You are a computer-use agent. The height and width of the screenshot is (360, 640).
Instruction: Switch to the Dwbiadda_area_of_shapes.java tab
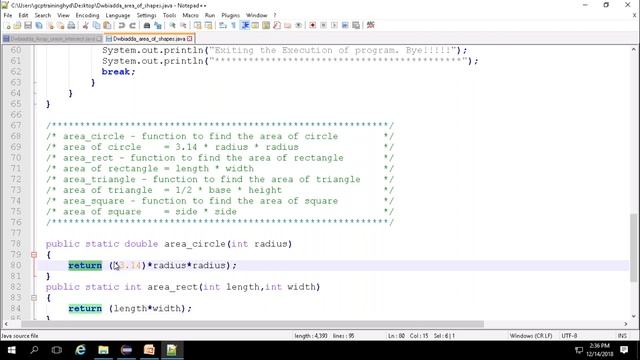pyautogui.click(x=149, y=39)
